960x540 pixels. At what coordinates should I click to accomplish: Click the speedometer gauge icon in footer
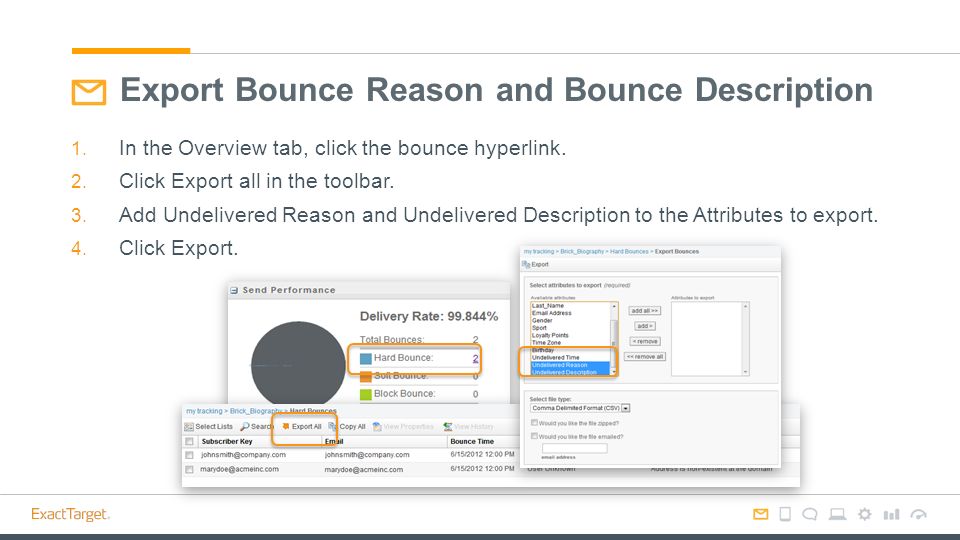pos(918,514)
